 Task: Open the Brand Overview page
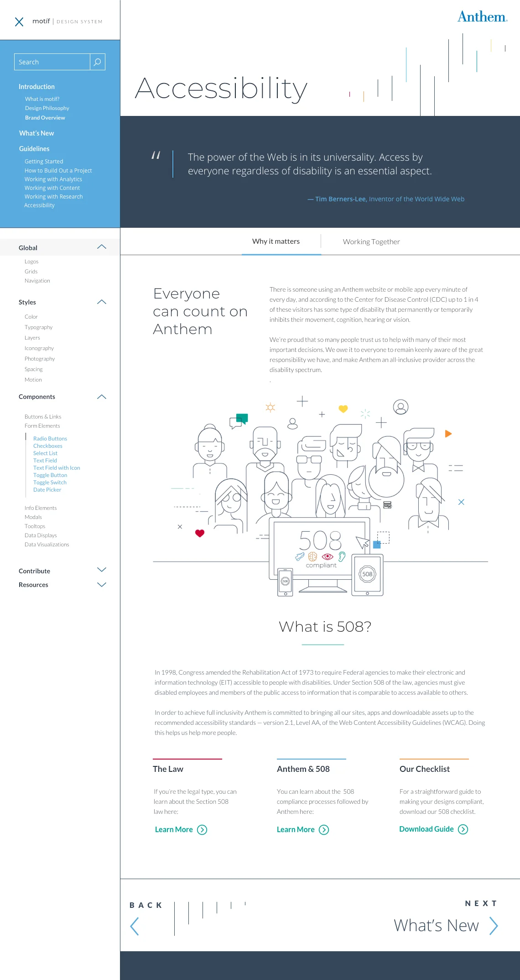[45, 118]
